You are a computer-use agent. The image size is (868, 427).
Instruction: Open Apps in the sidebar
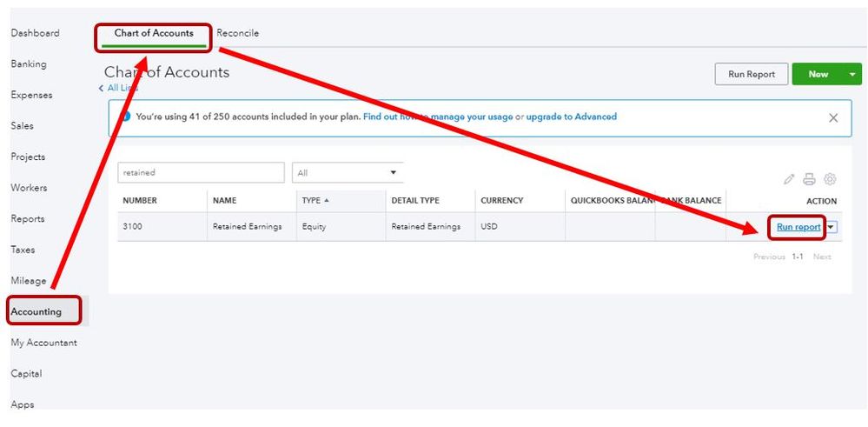pyautogui.click(x=22, y=405)
